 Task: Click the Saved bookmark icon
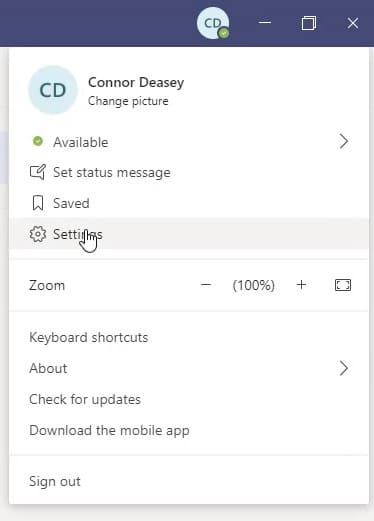(x=38, y=203)
